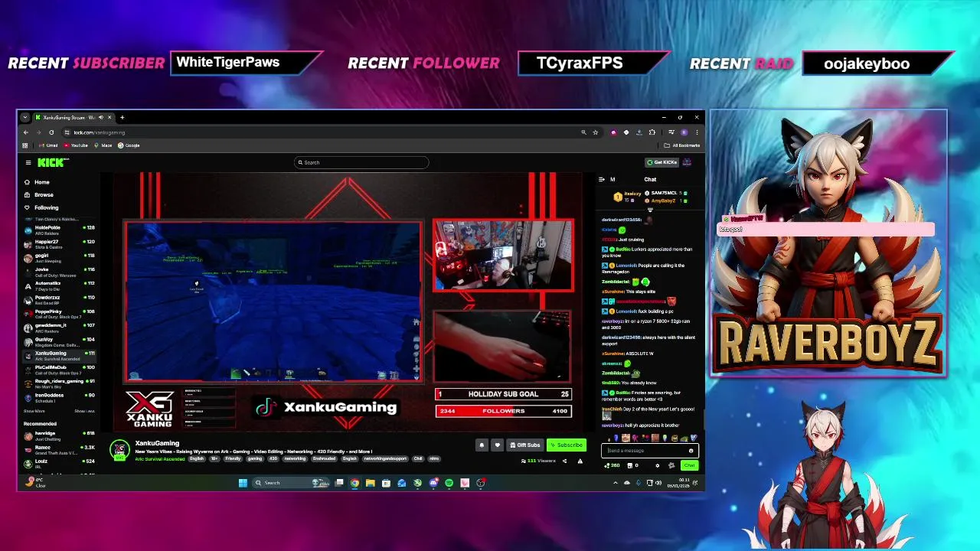This screenshot has width=980, height=551.
Task: Open the user profile avatar menu
Action: pos(687,162)
